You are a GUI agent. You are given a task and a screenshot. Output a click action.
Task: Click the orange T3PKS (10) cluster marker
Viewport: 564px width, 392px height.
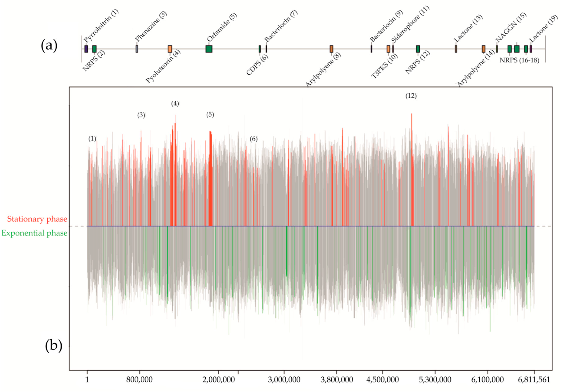pyautogui.click(x=388, y=49)
